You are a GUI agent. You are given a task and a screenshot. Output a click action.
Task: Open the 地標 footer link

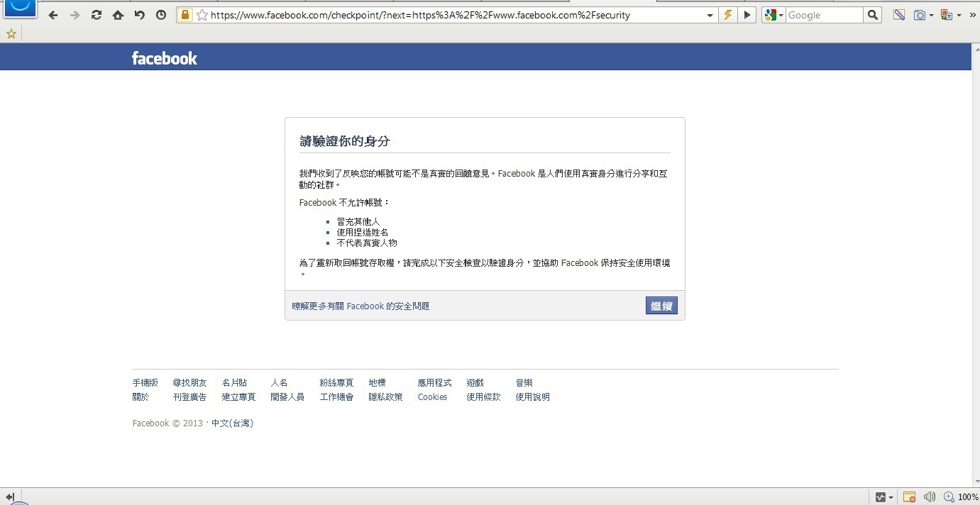(x=377, y=383)
